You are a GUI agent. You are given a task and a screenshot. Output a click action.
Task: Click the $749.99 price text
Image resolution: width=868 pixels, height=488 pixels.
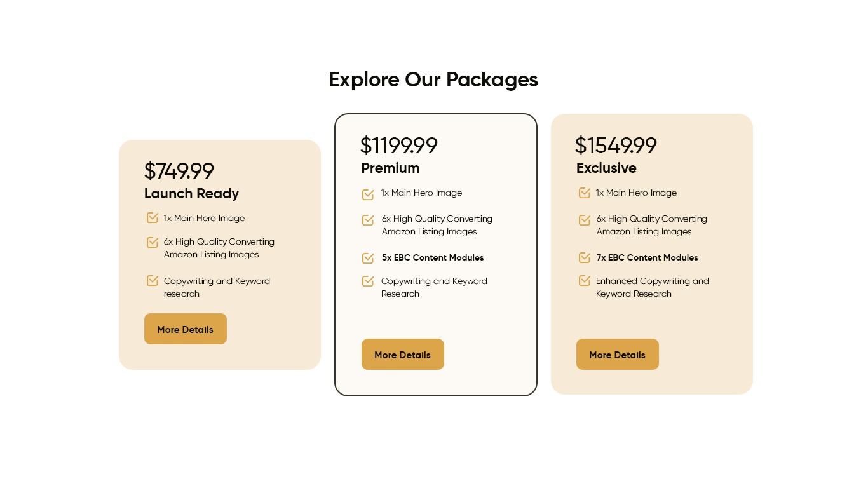179,171
